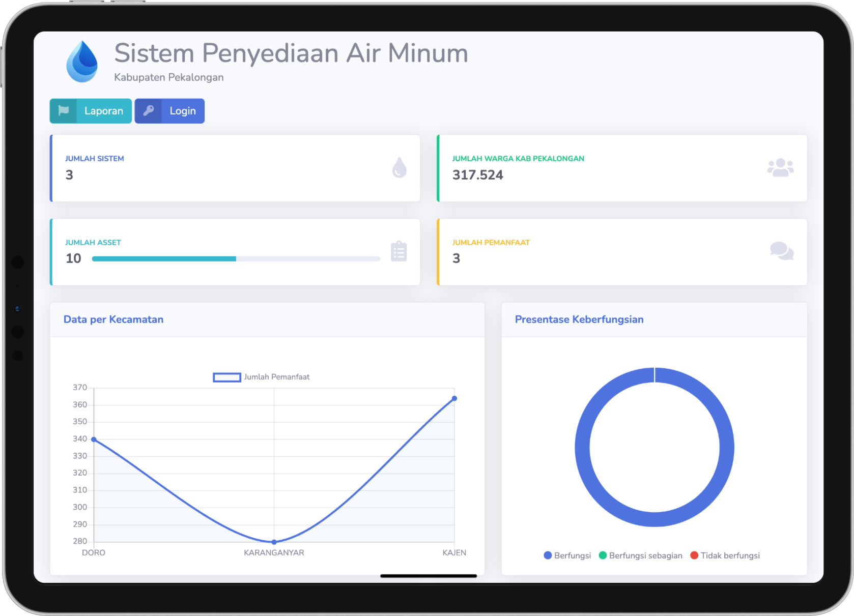Click the KARANGANYAR axis label
The image size is (854, 616).
coord(274,553)
